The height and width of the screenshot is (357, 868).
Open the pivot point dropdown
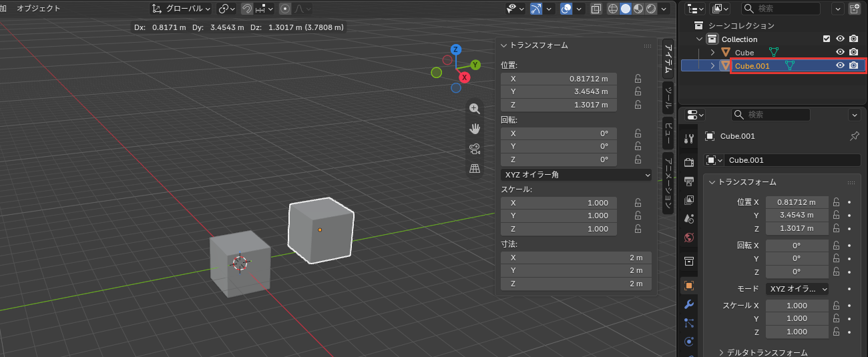226,9
